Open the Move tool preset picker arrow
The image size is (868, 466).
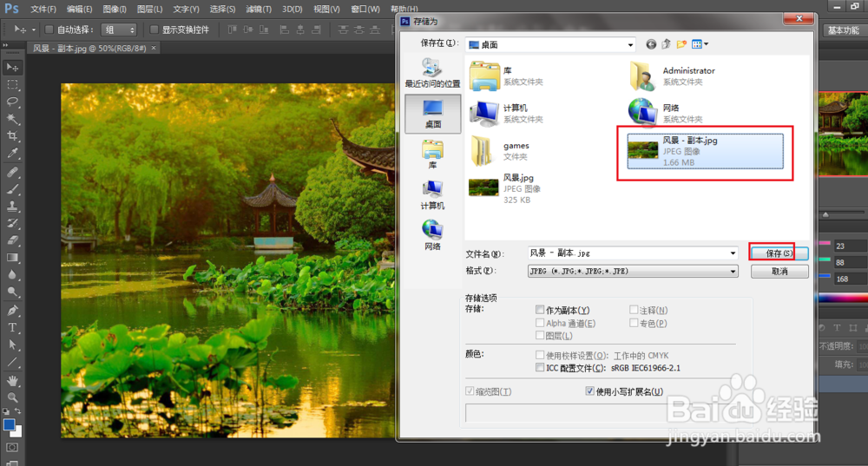pos(33,30)
